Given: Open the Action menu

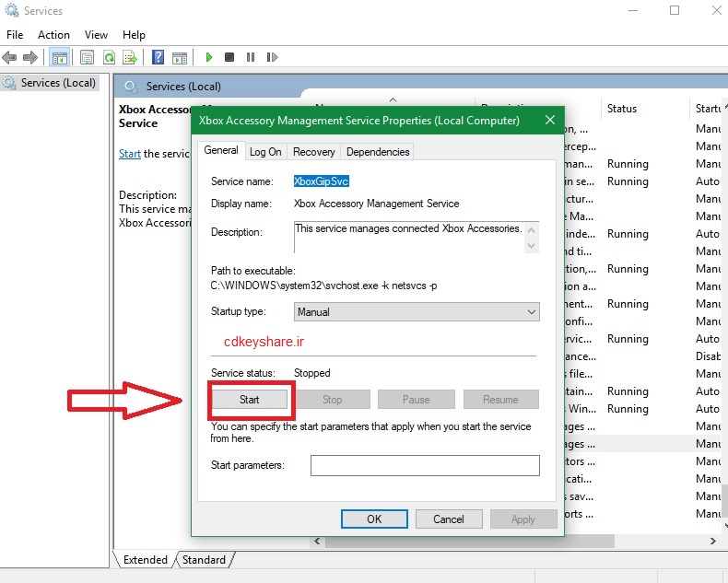Looking at the screenshot, I should coord(53,35).
